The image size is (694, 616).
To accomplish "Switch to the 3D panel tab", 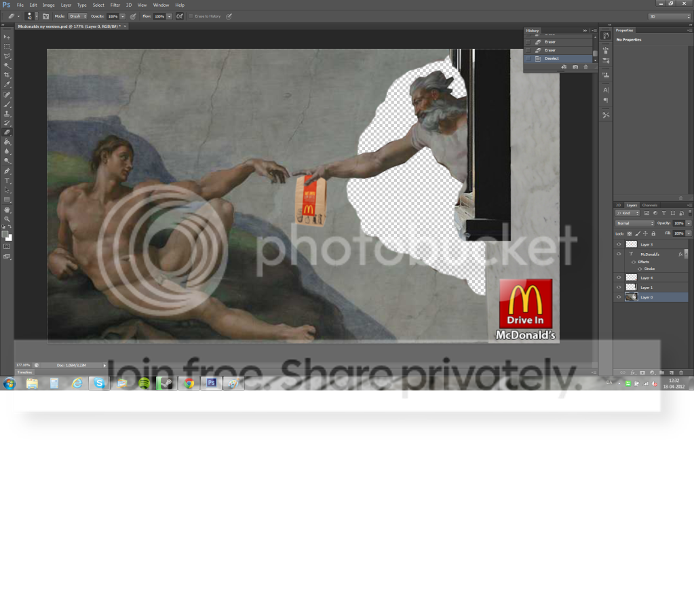I will pos(618,206).
